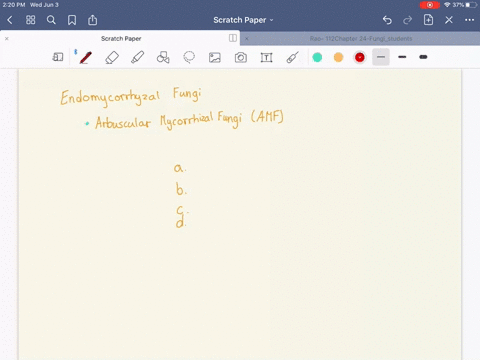Viewport: 480px width, 360px height.
Task: Bookmark this page
Action: coord(72,20)
